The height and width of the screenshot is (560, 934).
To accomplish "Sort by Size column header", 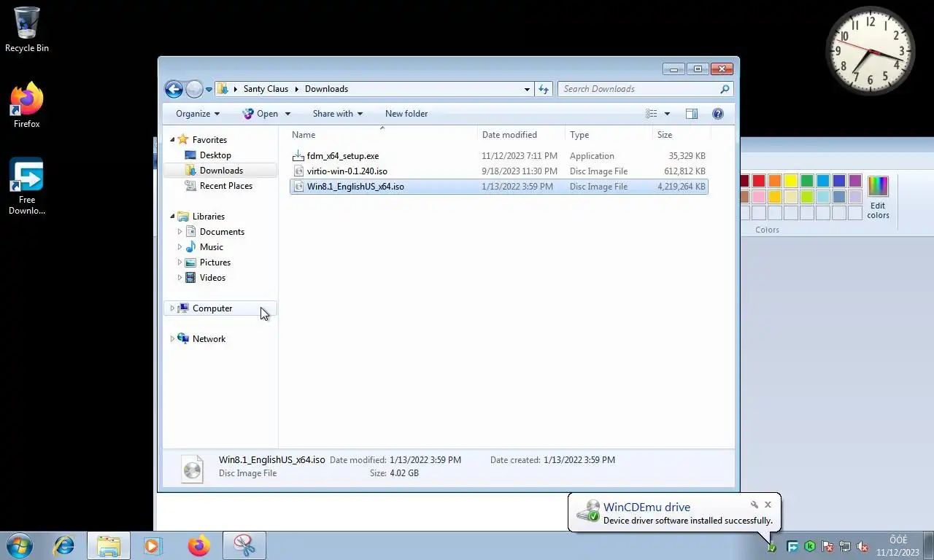I will [682, 135].
